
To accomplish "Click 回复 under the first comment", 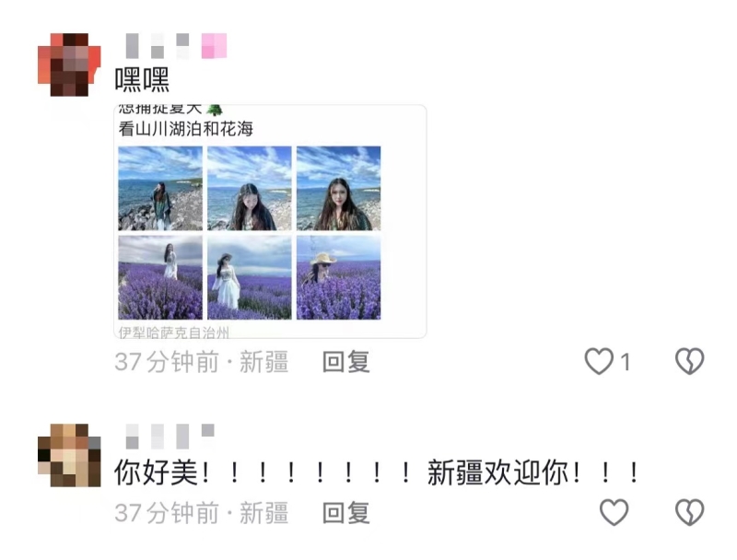I will click(x=346, y=362).
